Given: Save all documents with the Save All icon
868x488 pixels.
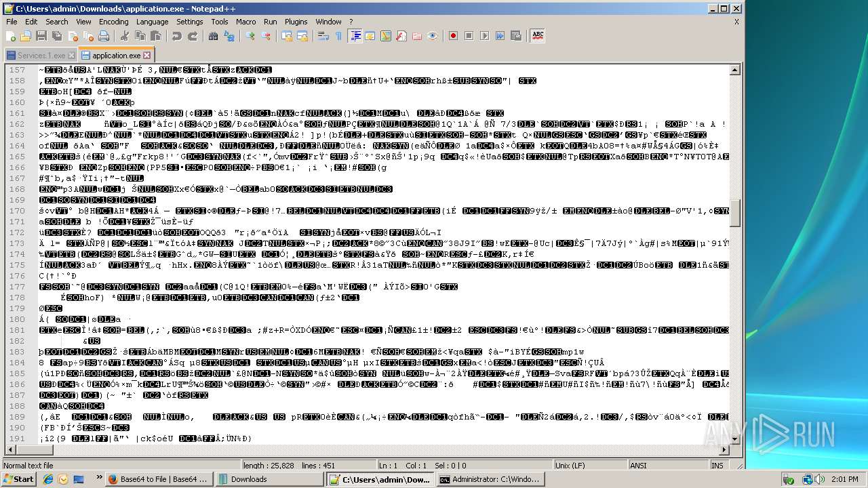Looking at the screenshot, I should [57, 36].
